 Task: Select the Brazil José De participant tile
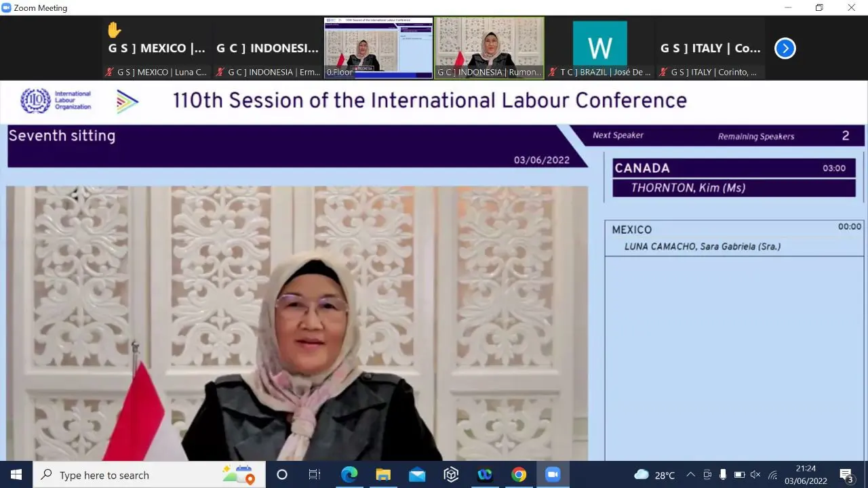[600, 48]
